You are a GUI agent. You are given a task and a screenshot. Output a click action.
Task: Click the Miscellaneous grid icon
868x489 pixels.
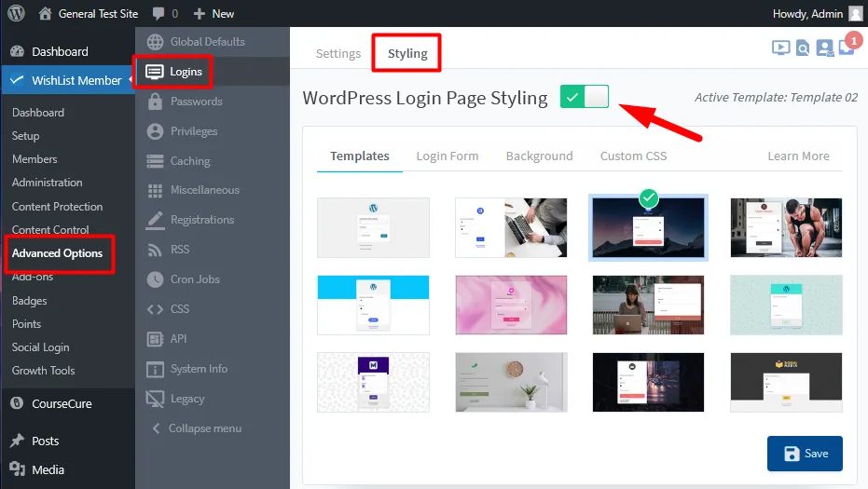click(155, 190)
